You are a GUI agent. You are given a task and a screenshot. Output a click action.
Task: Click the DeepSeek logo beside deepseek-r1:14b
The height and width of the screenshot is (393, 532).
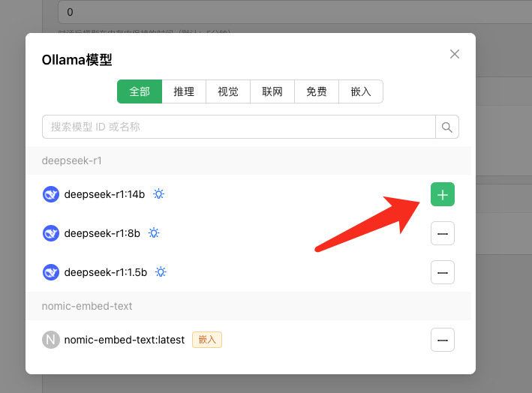51,194
